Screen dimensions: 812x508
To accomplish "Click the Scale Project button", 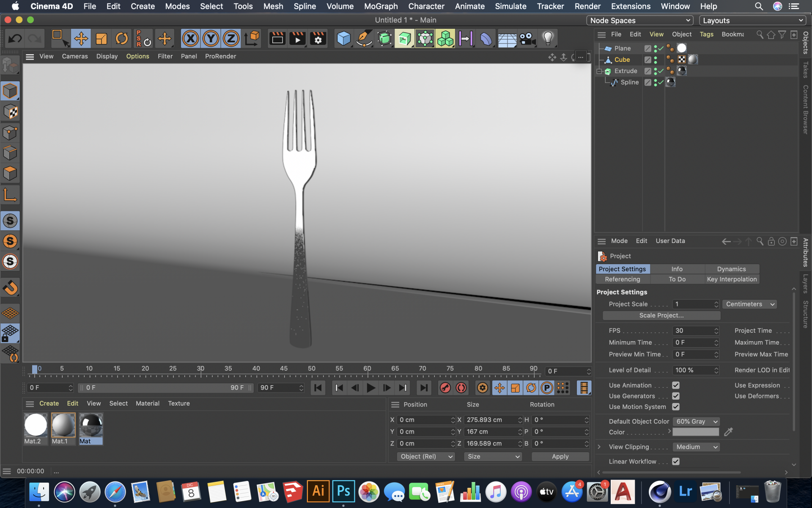I will pyautogui.click(x=661, y=315).
